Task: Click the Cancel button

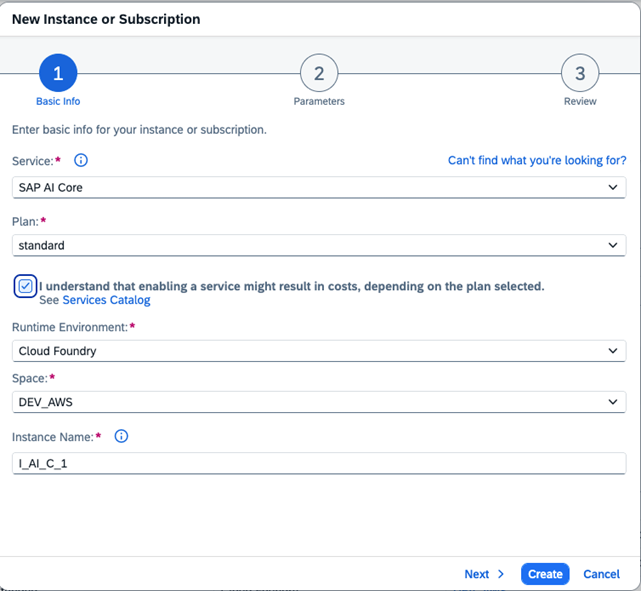Action: (601, 574)
